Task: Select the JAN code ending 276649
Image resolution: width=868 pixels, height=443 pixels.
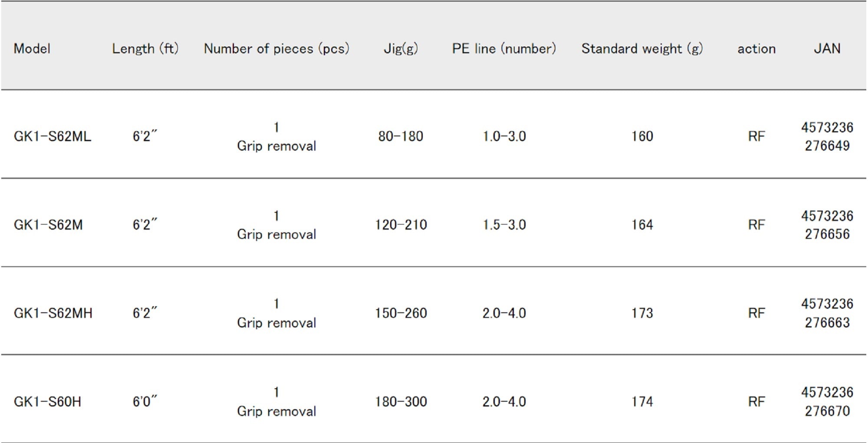Action: (x=827, y=137)
